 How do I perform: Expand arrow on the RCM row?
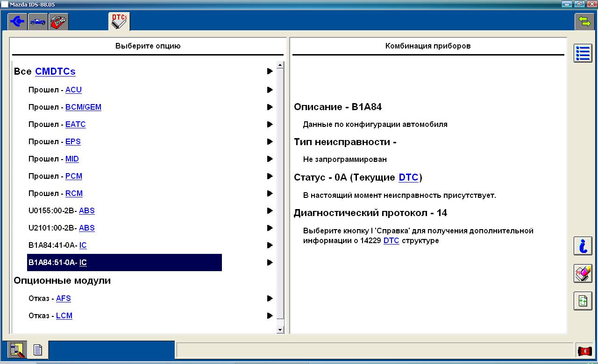click(270, 193)
